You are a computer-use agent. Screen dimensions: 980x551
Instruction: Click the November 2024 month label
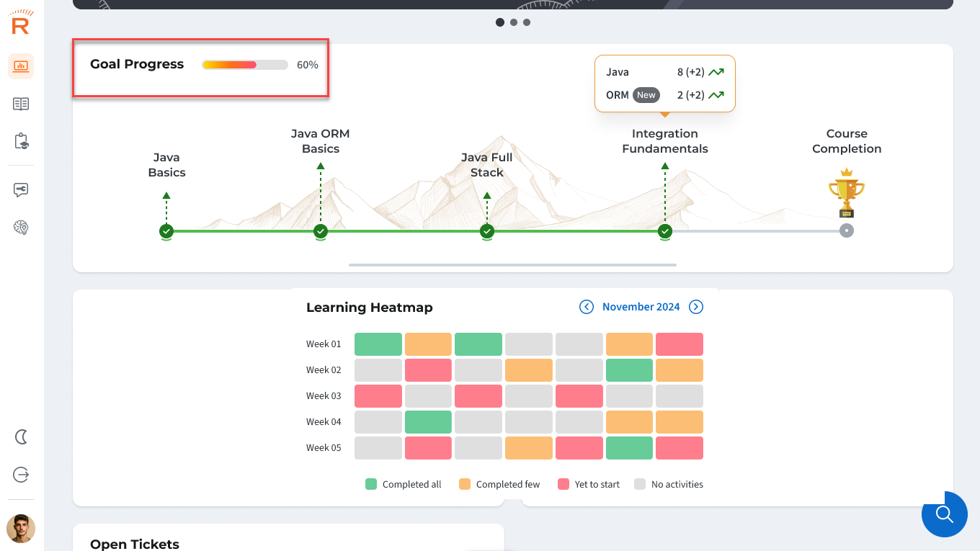641,307
